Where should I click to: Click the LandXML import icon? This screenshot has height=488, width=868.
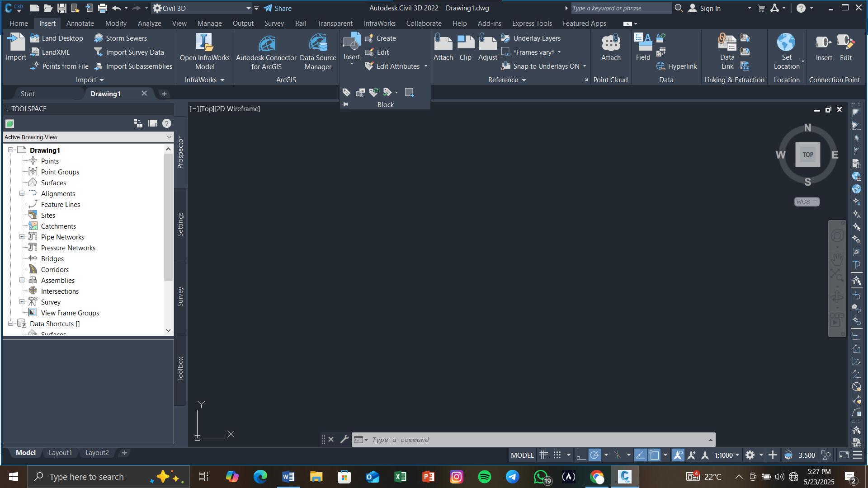coord(35,52)
